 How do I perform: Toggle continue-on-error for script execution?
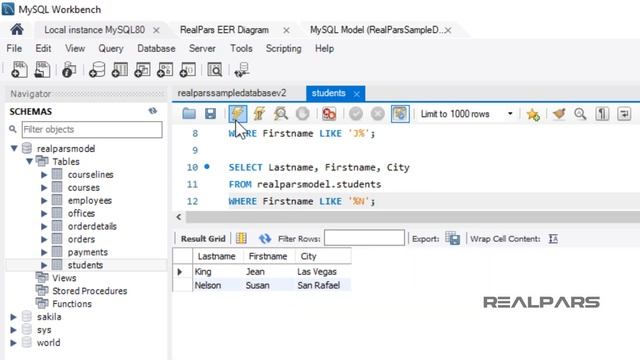[329, 114]
